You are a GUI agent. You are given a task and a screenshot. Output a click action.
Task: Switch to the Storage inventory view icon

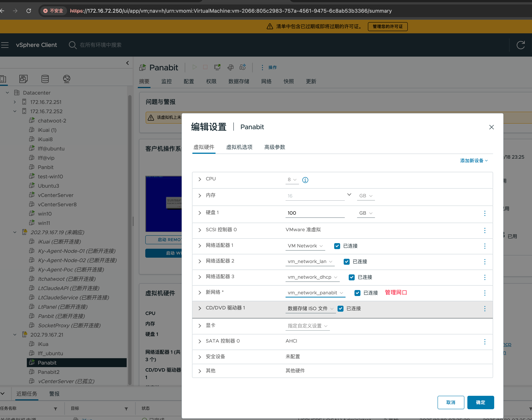[x=45, y=79]
